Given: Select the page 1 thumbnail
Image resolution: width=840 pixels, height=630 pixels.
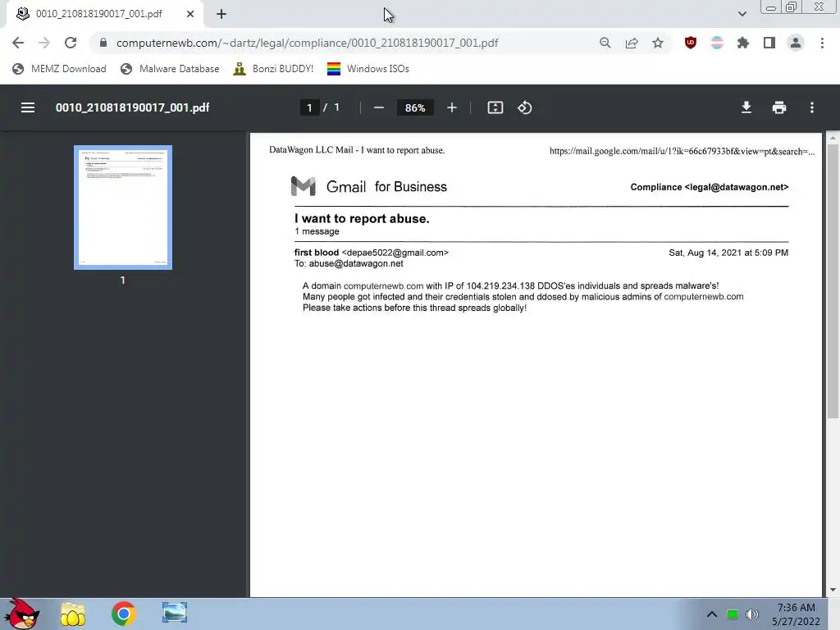Looking at the screenshot, I should pos(123,208).
